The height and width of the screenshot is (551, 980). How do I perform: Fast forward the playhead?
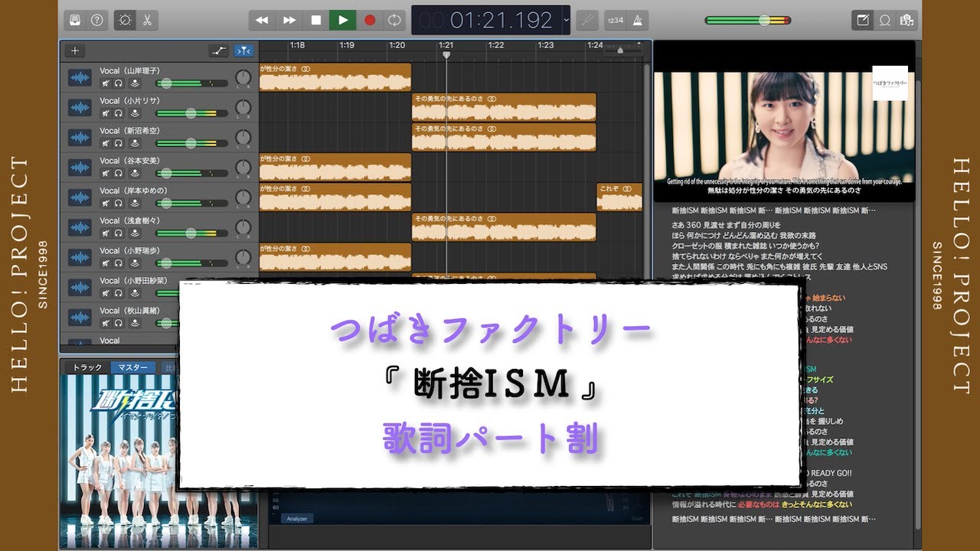pos(289,20)
